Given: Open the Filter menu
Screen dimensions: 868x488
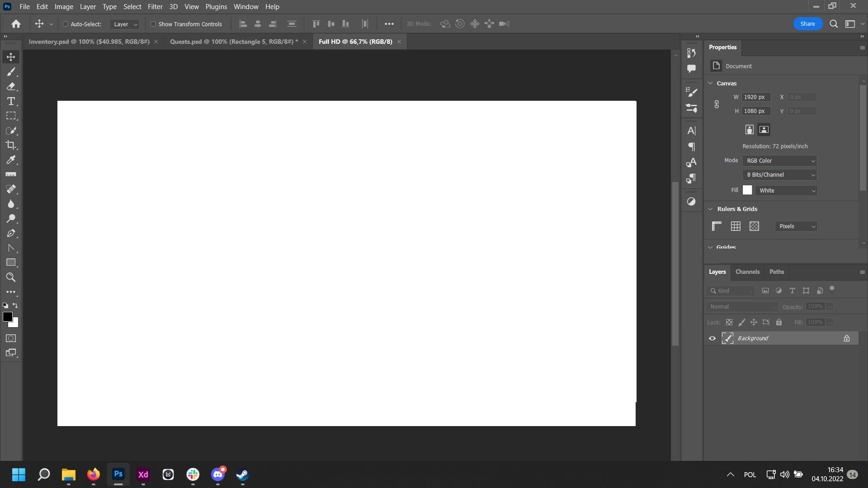Looking at the screenshot, I should click(x=155, y=7).
